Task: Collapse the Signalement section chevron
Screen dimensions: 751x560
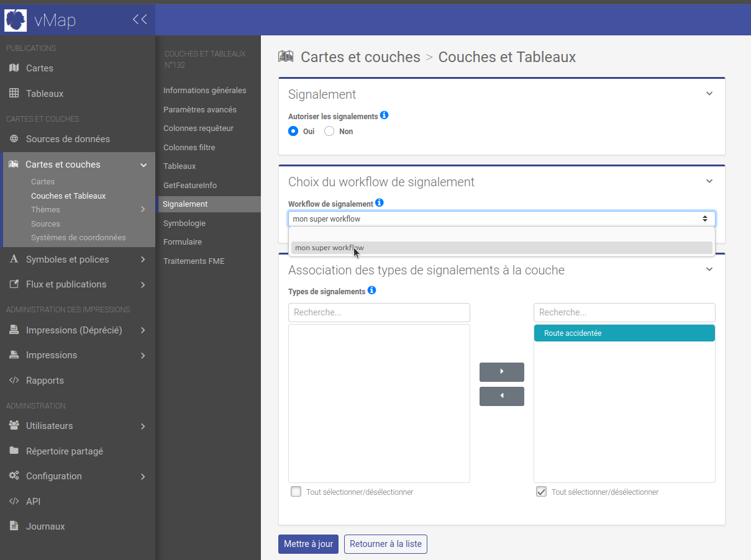Action: tap(709, 94)
